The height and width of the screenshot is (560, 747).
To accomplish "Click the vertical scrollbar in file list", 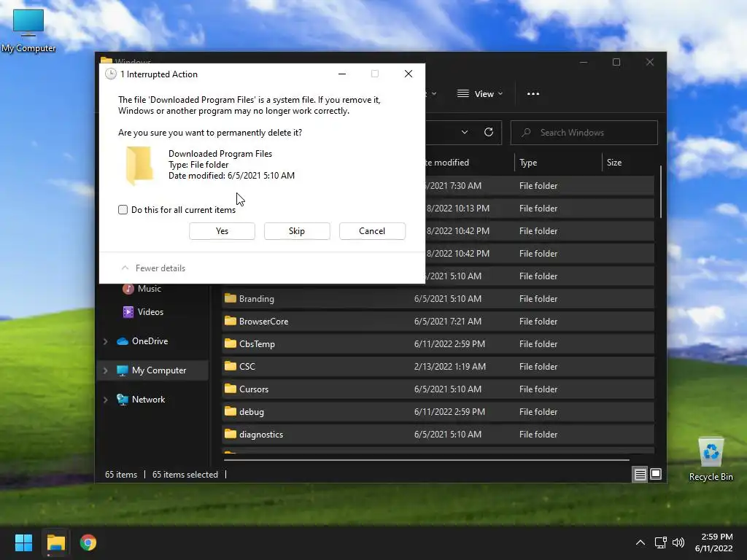I will click(x=661, y=192).
